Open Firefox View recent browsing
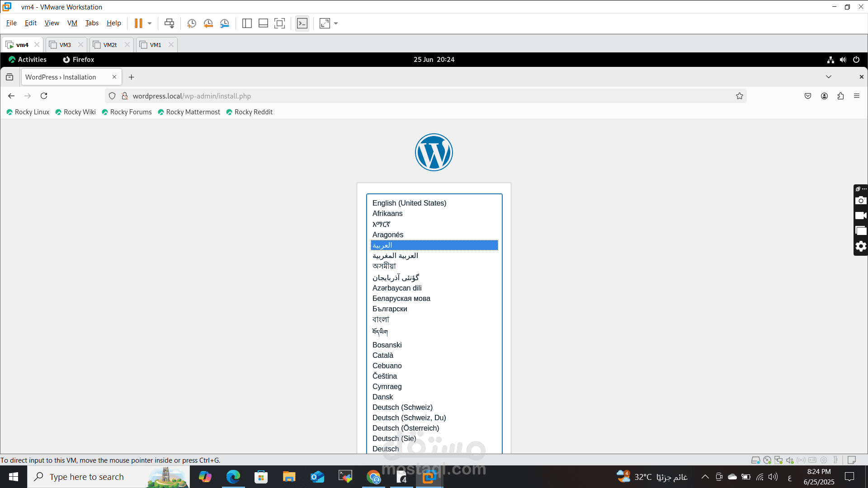Screen dimensions: 868x488 [9, 77]
